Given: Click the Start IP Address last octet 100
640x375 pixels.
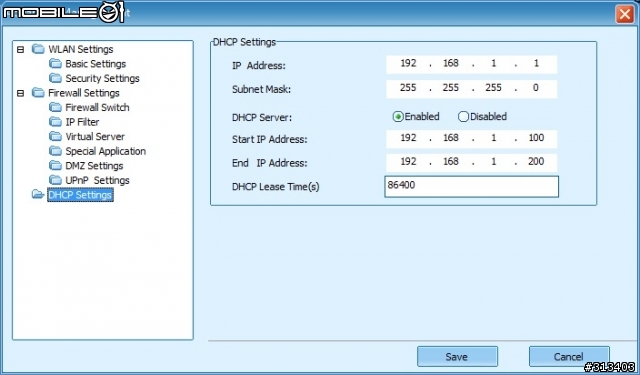Looking at the screenshot, I should (x=536, y=138).
